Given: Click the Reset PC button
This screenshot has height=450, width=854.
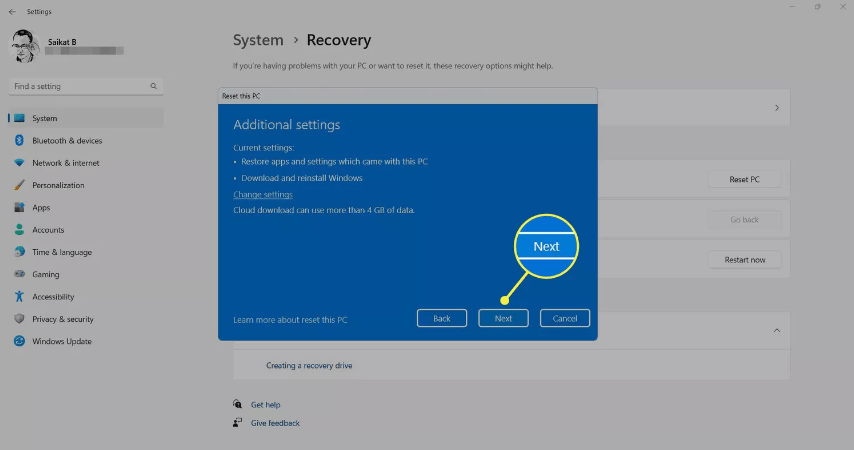Looking at the screenshot, I should point(744,179).
